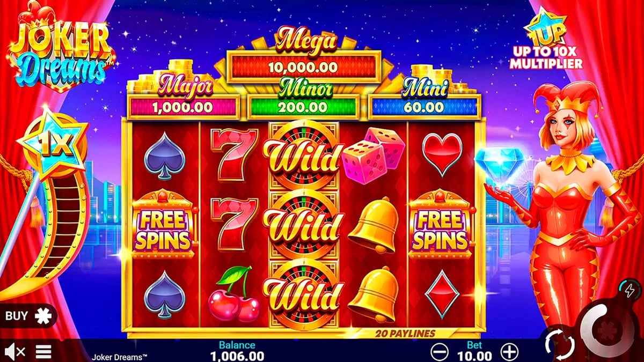This screenshot has width=644, height=362.
Task: Open the BUY bonus feature
Action: 25,316
